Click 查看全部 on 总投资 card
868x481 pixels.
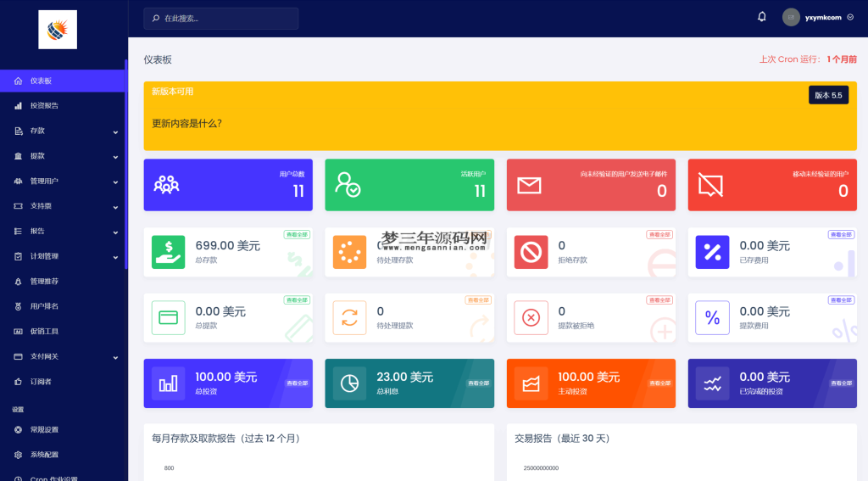click(297, 383)
